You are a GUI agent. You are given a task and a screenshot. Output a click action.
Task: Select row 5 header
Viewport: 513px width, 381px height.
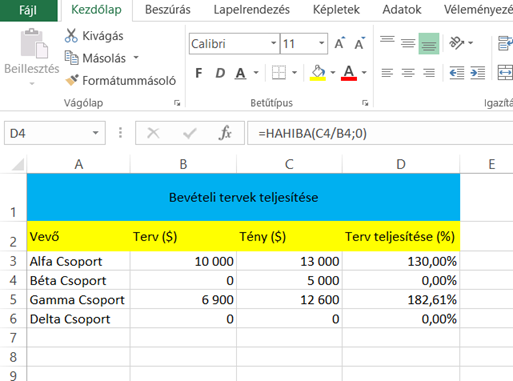13,299
